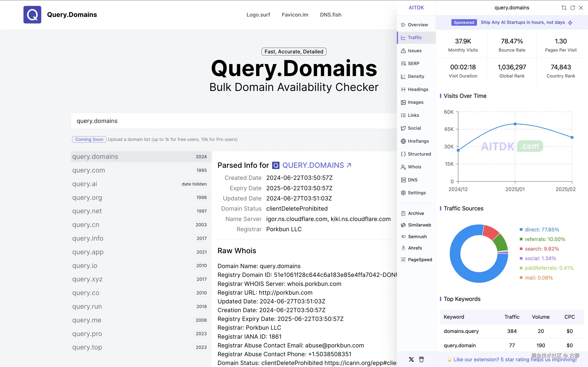Image resolution: width=588 pixels, height=367 pixels.
Task: Switch to the Overview tab
Action: click(x=418, y=25)
